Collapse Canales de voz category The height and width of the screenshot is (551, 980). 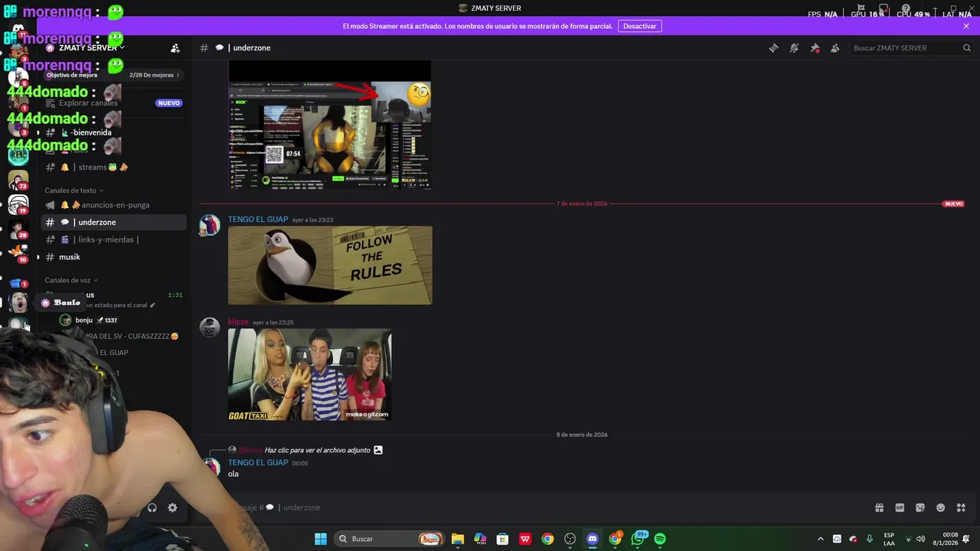coord(71,280)
